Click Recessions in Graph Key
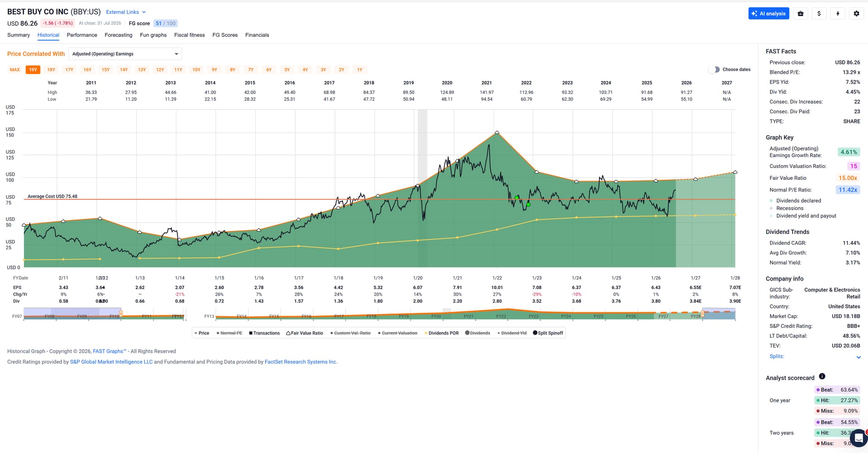Image resolution: width=868 pixels, height=453 pixels. click(789, 208)
